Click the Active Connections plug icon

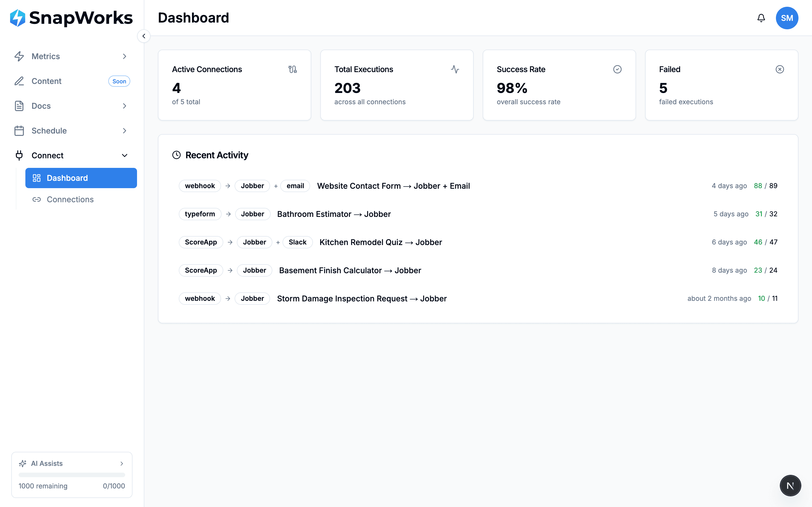coord(293,69)
